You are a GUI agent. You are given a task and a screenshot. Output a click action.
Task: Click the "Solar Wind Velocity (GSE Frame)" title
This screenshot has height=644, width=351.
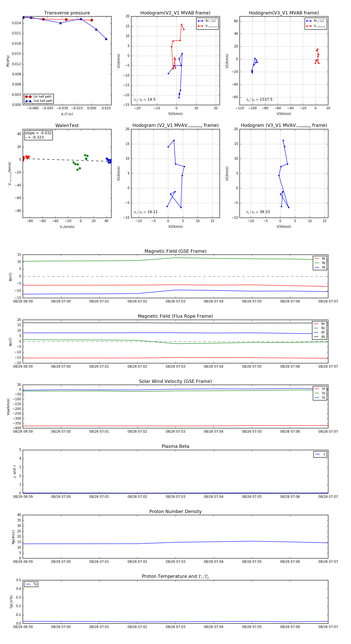[x=175, y=381]
